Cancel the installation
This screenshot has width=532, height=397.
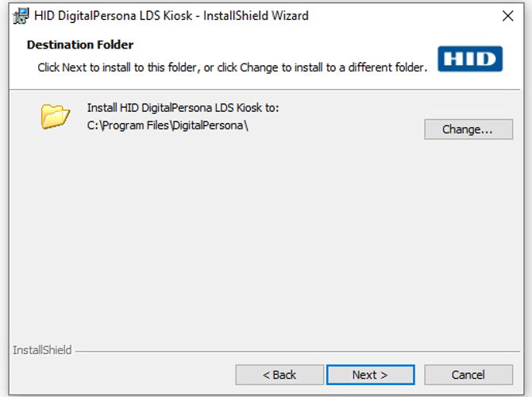(x=468, y=375)
